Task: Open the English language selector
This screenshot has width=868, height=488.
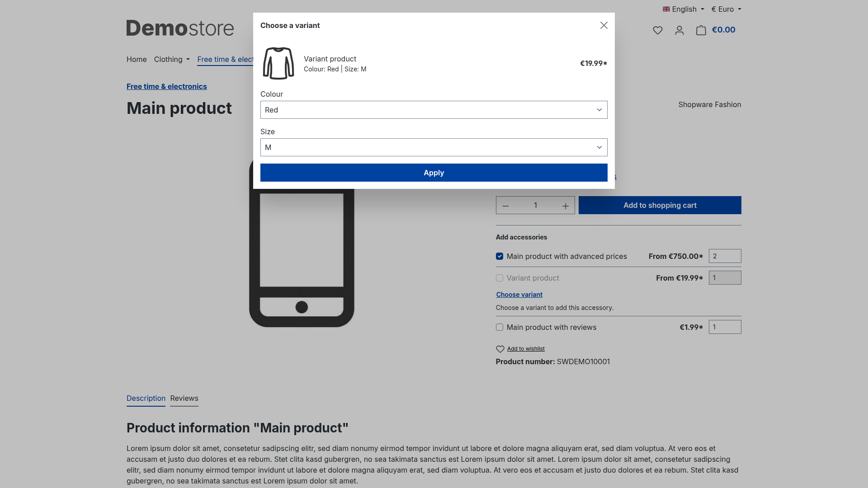Action: click(x=684, y=9)
